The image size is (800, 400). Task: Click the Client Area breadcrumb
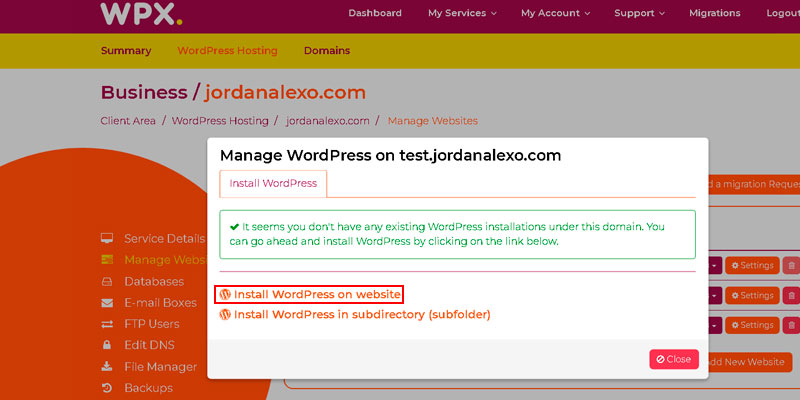(128, 121)
